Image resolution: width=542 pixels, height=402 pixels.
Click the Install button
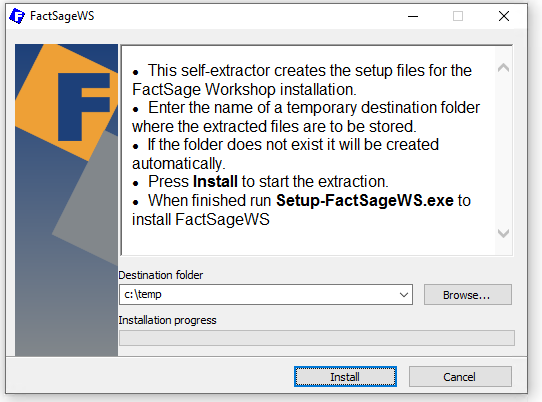(345, 377)
